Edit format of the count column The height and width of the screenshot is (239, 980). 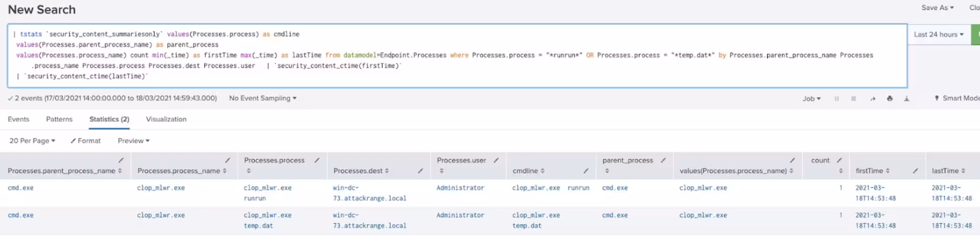pyautogui.click(x=839, y=160)
